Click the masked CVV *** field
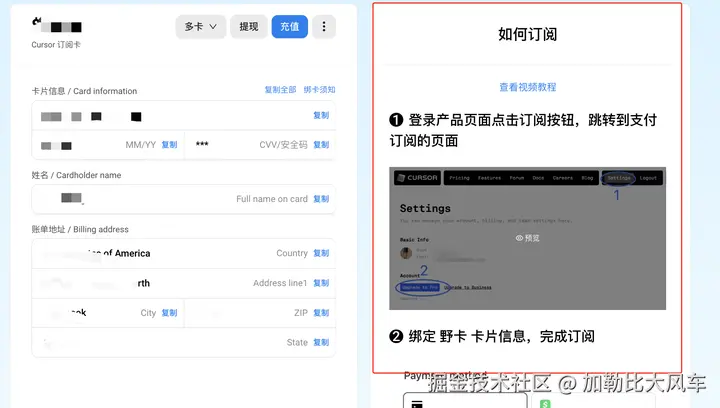The image size is (720, 408). coord(202,144)
